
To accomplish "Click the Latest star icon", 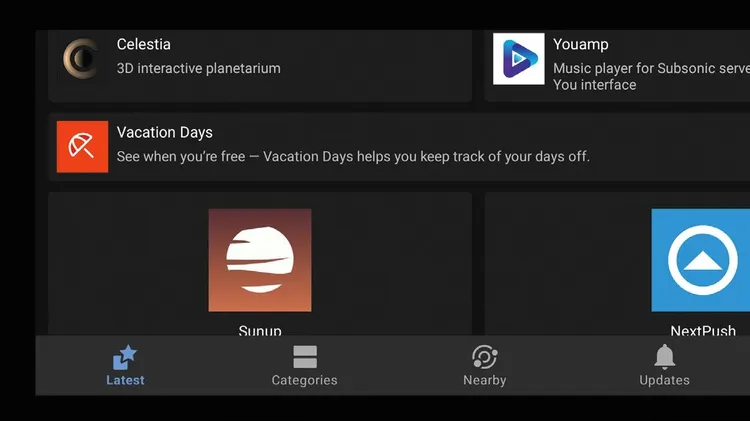I will [125, 357].
